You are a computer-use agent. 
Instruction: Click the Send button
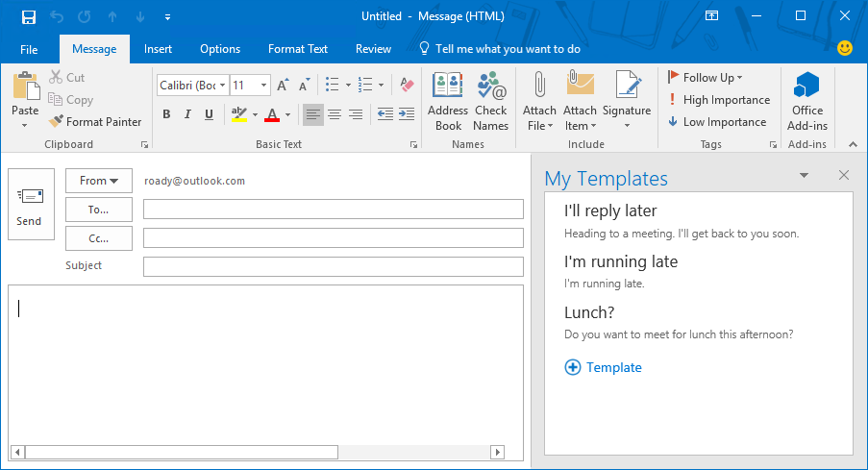pyautogui.click(x=31, y=205)
